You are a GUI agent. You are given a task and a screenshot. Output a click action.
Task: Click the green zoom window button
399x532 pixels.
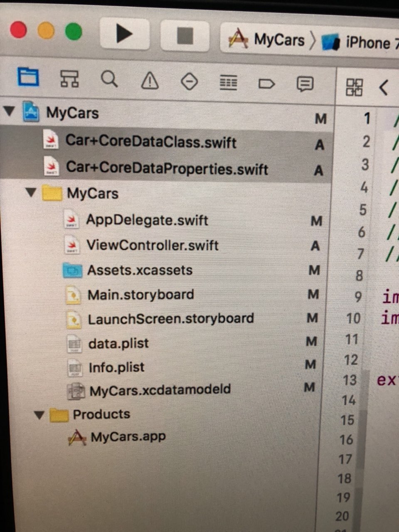click(x=74, y=32)
